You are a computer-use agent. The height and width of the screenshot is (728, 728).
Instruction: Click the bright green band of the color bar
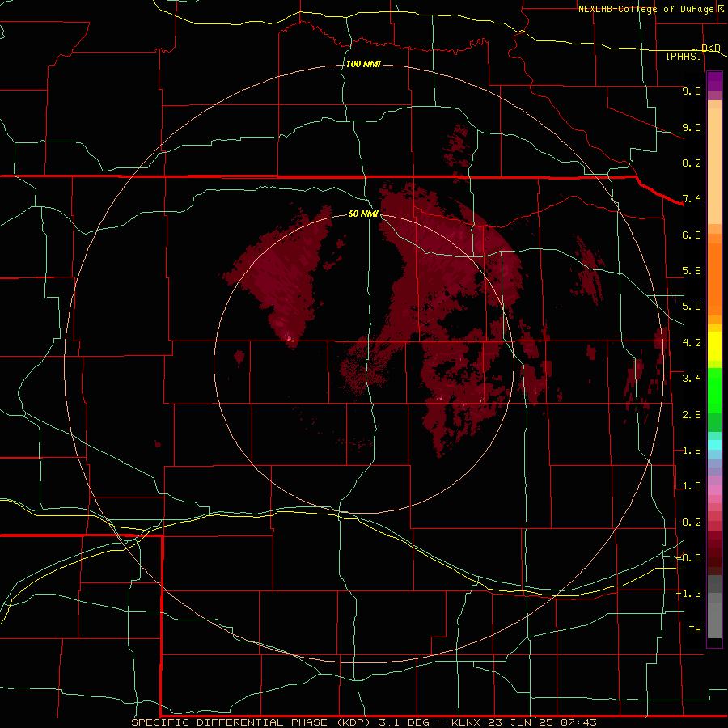click(714, 391)
